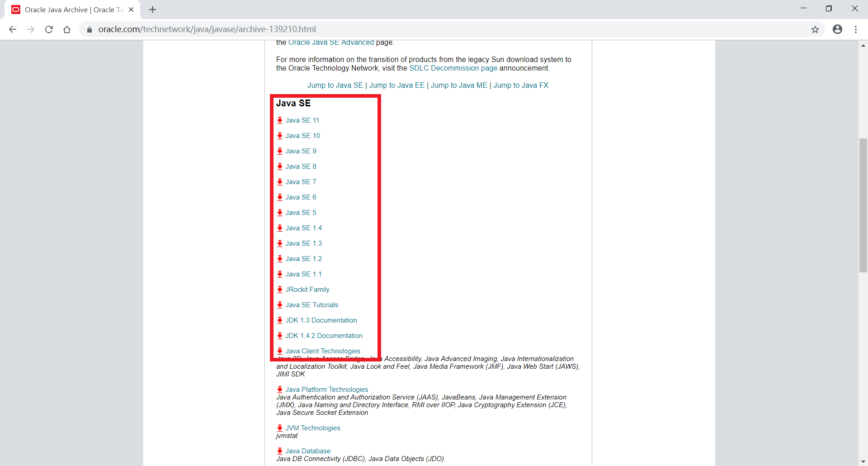Open a new browser tab
868x466 pixels.
click(152, 9)
